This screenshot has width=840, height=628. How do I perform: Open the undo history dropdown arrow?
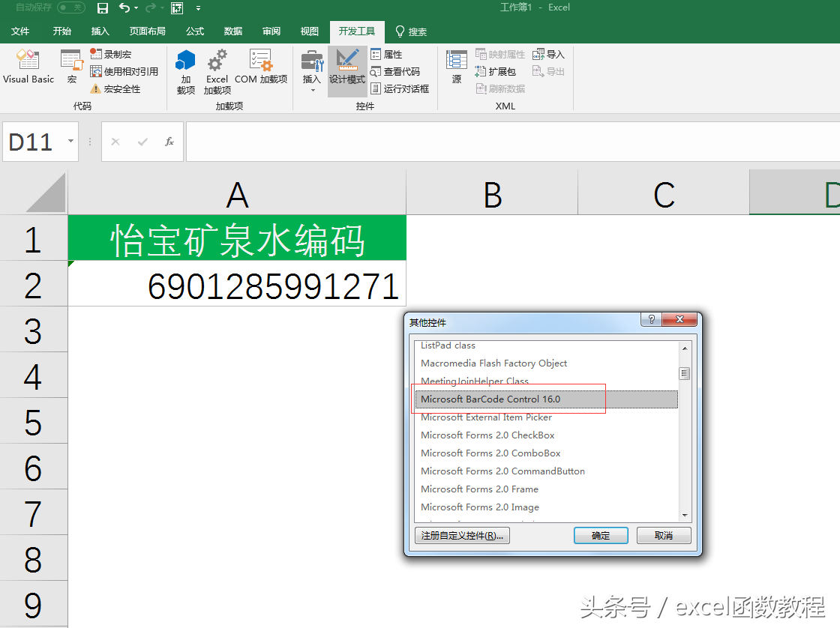136,8
